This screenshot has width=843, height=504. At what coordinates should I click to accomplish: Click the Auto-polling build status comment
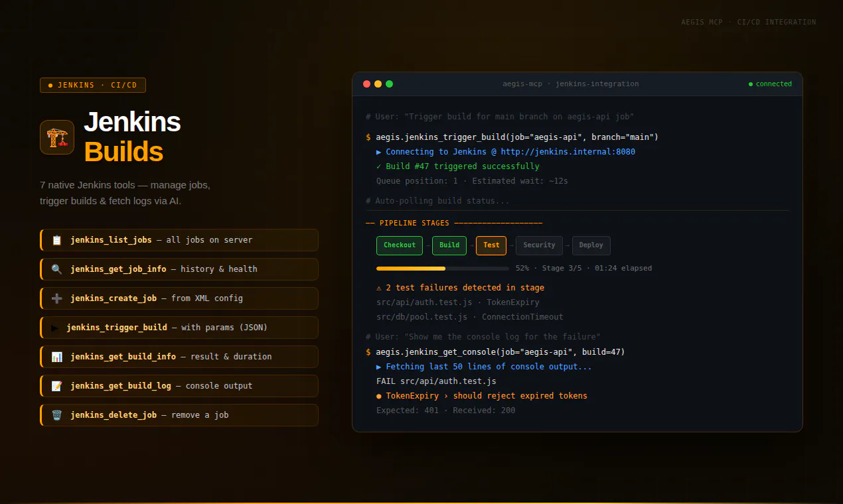[437, 201]
